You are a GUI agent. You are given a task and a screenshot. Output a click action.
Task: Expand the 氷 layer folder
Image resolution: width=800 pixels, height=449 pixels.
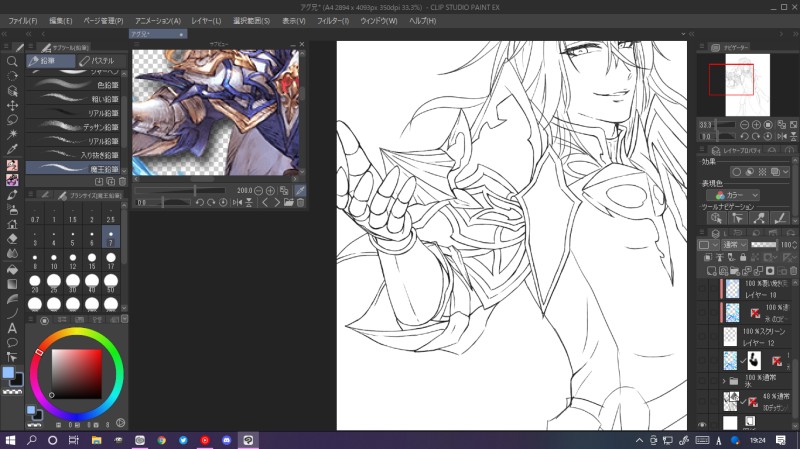pyautogui.click(x=724, y=381)
